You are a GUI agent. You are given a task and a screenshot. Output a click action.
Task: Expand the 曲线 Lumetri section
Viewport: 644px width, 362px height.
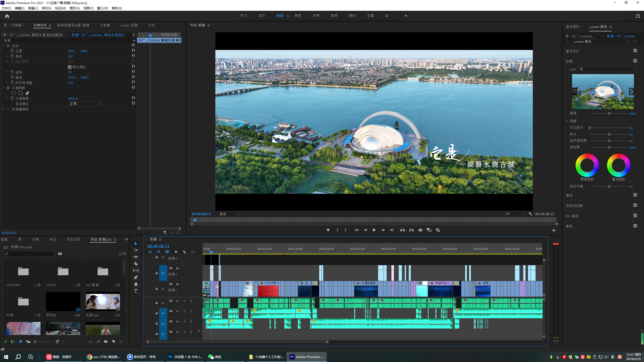[x=569, y=195]
